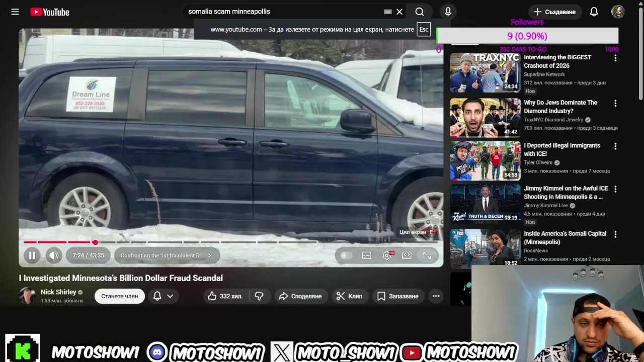Click the Kick logo in overlay banner

[x=23, y=348]
